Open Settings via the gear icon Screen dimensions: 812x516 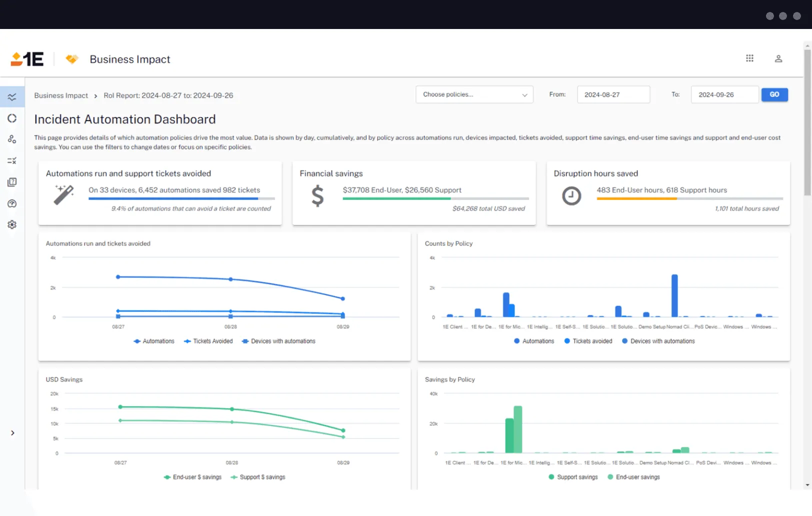(x=12, y=224)
